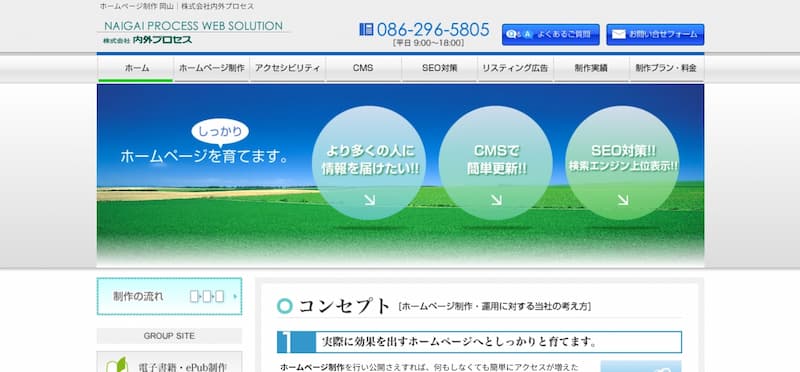Open 制作プラン・料金 from the navigation
Screen dimensions: 800x372
pyautogui.click(x=667, y=68)
